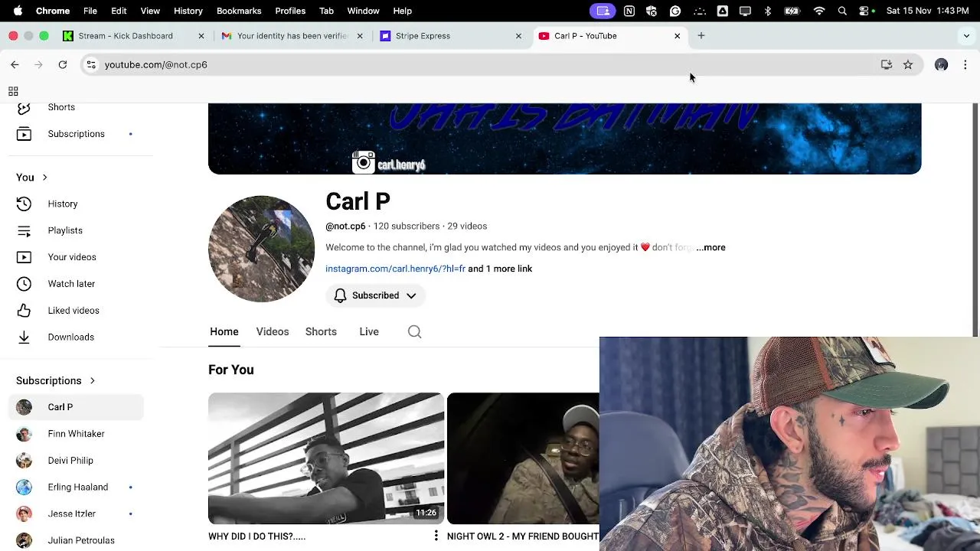Close the Stripe Express tab
The height and width of the screenshot is (551, 980).
pos(518,36)
